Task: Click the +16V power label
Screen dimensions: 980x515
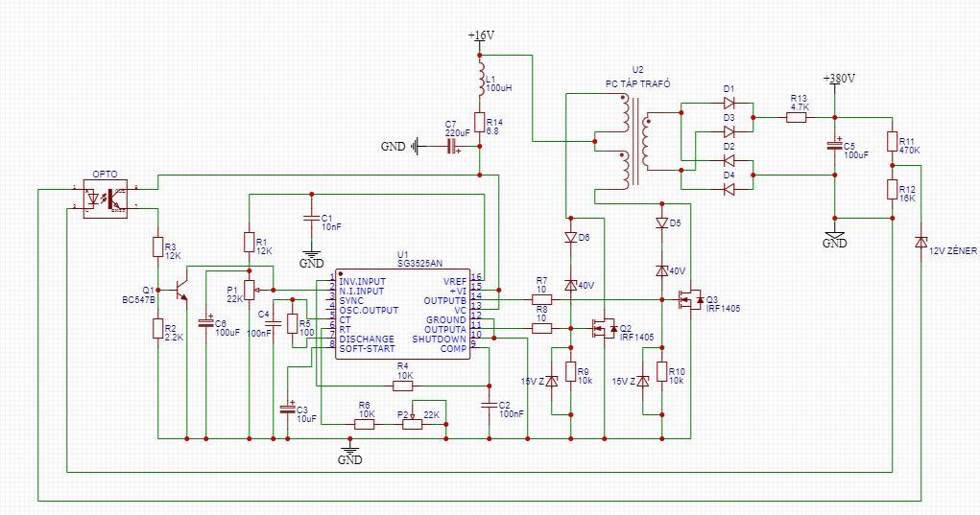Action: tap(481, 35)
